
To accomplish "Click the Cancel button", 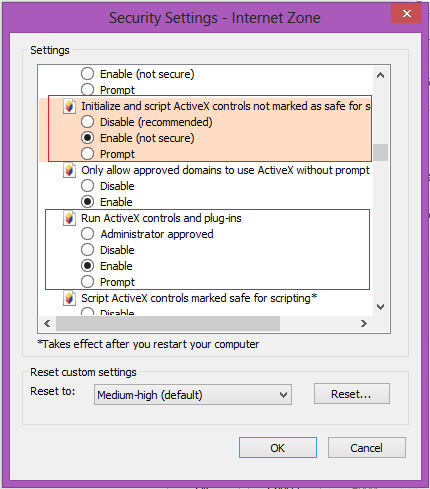I will [x=367, y=448].
